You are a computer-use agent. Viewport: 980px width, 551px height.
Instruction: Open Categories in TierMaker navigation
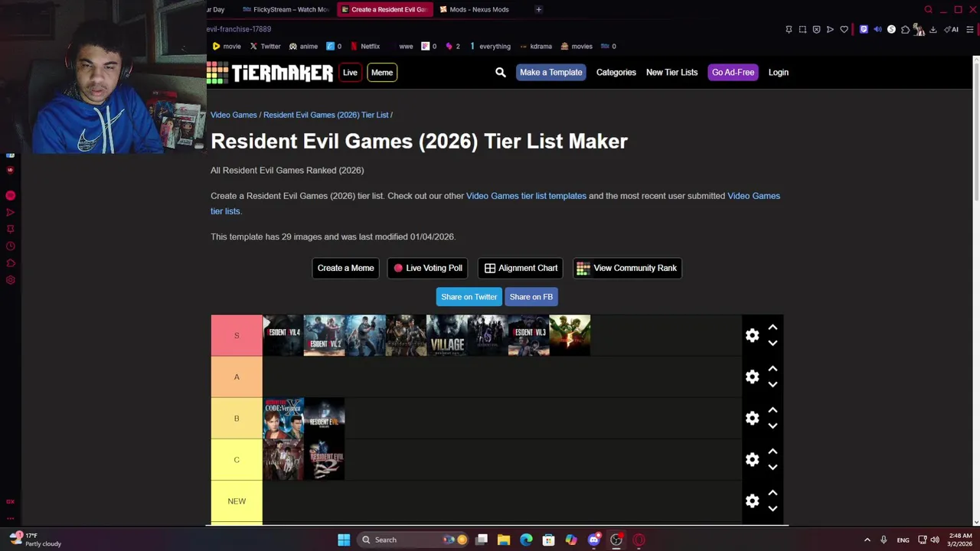pos(616,72)
